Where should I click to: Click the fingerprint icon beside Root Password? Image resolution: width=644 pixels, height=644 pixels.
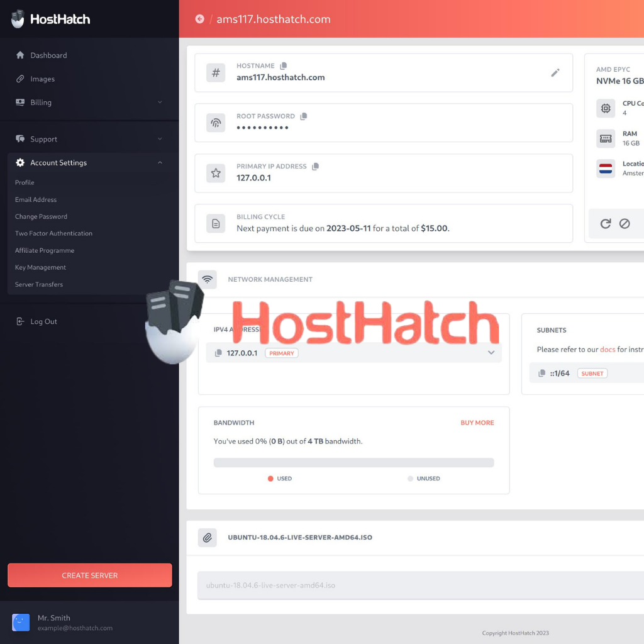[x=216, y=123]
